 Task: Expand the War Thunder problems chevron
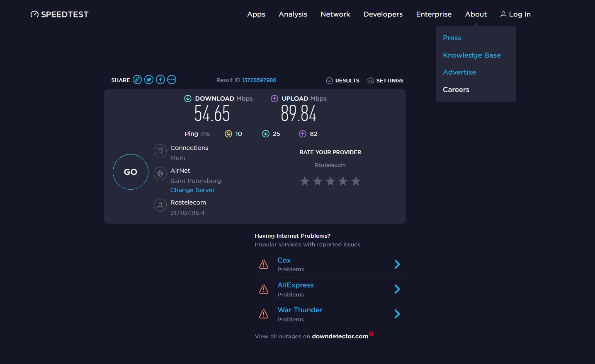point(397,314)
